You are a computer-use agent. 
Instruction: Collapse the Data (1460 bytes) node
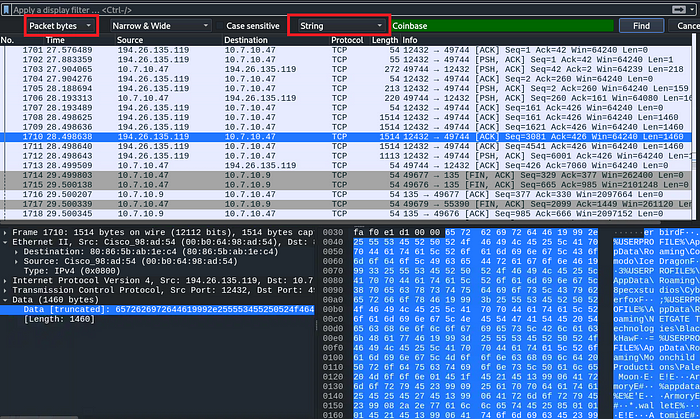(x=5, y=300)
